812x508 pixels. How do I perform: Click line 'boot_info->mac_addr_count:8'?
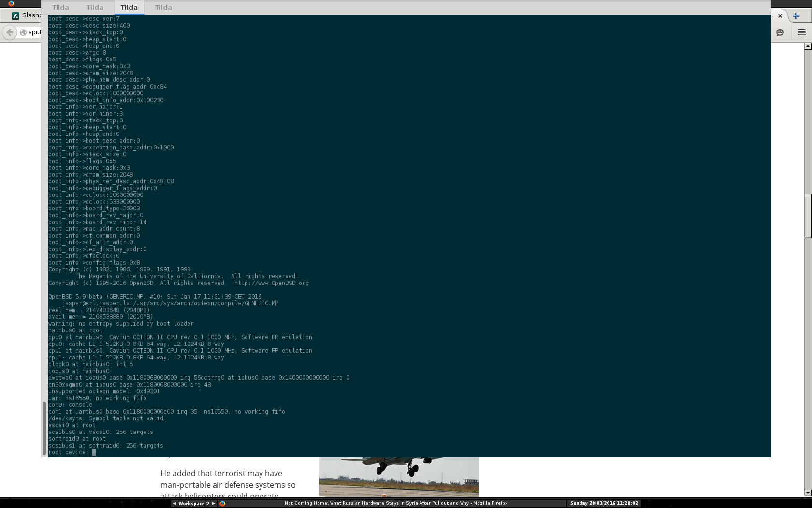pos(94,229)
